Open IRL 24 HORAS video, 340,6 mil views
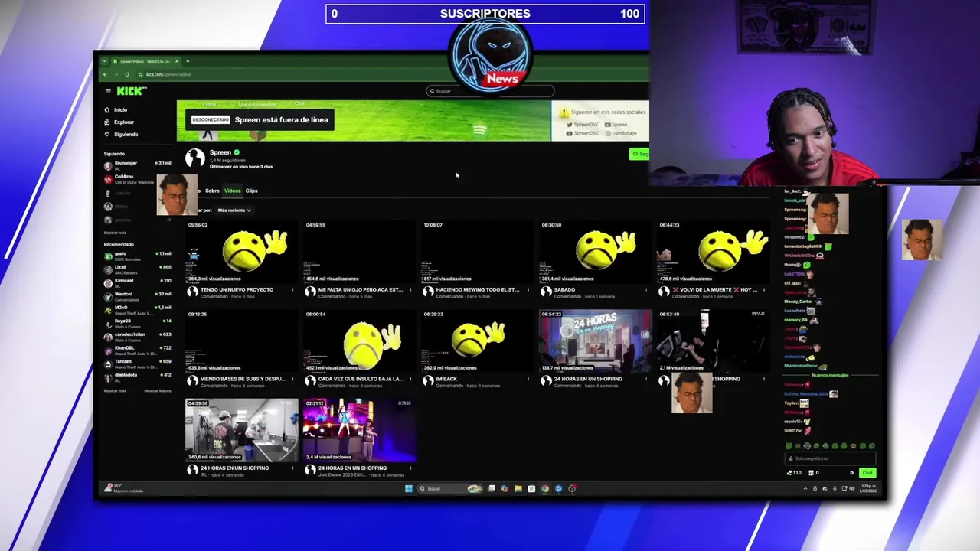The height and width of the screenshot is (551, 980). (x=241, y=430)
